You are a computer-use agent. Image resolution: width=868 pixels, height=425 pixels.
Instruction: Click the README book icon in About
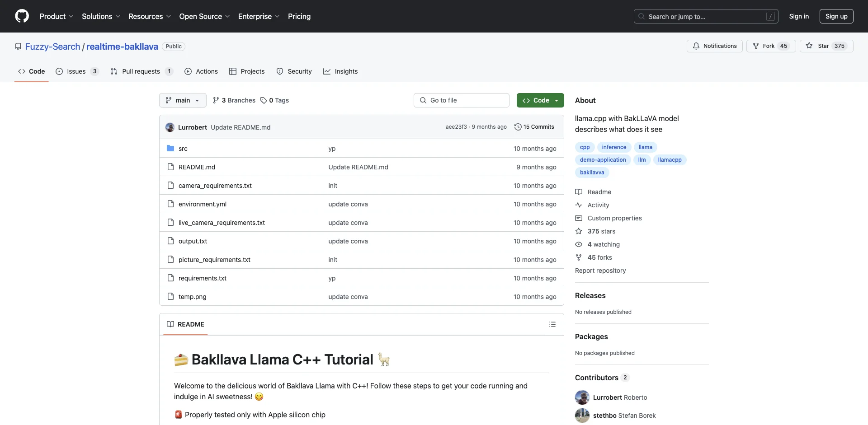(x=579, y=192)
